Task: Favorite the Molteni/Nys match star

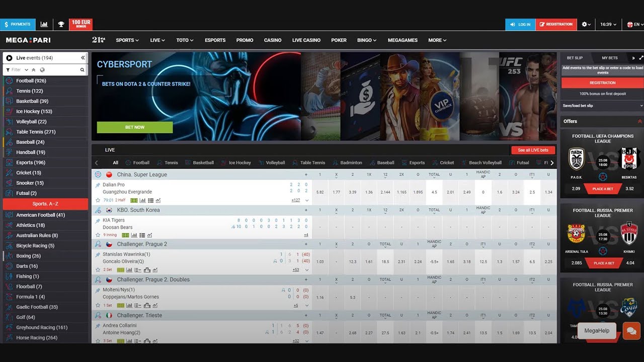Action: [x=98, y=305]
